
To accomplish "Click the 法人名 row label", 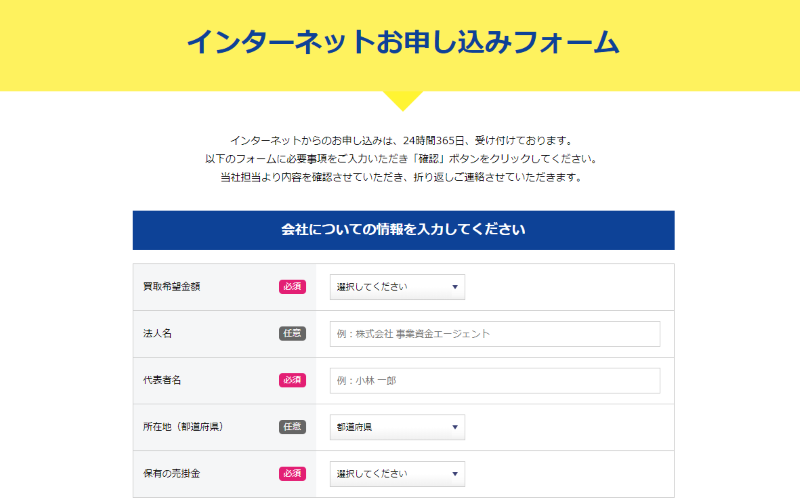I will (x=157, y=334).
